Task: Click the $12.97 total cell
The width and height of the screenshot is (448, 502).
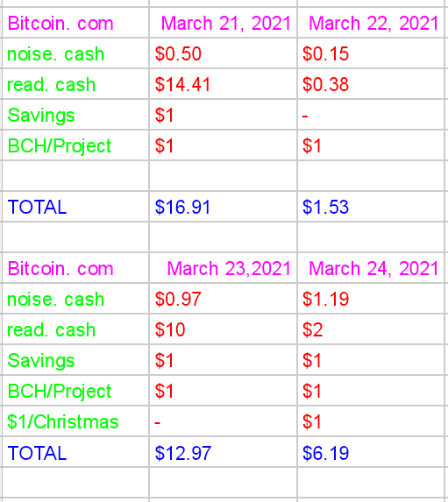Action: point(223,452)
